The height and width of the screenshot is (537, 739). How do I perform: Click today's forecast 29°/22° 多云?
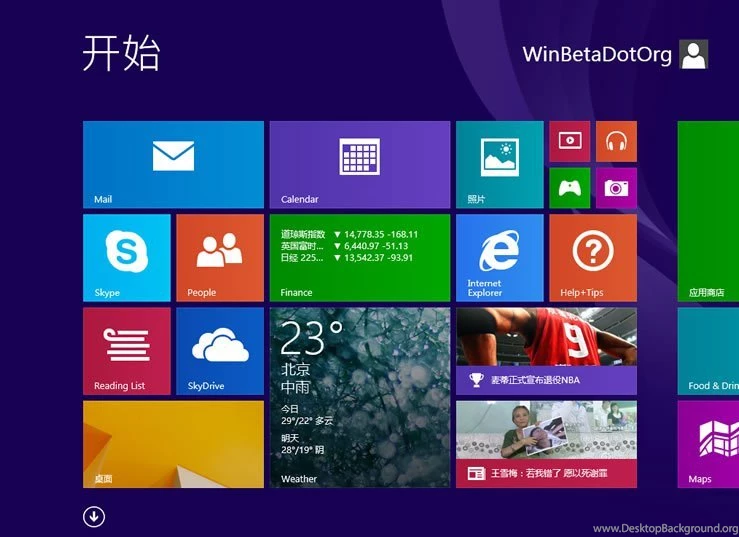(307, 421)
